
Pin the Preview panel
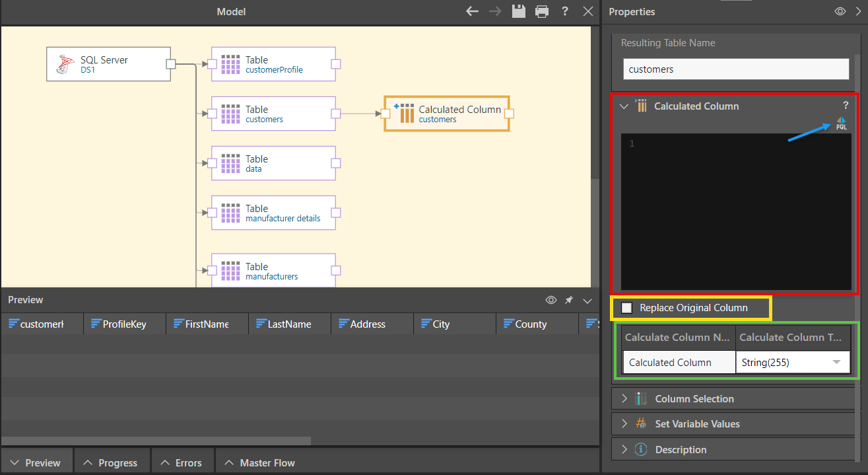pyautogui.click(x=569, y=301)
